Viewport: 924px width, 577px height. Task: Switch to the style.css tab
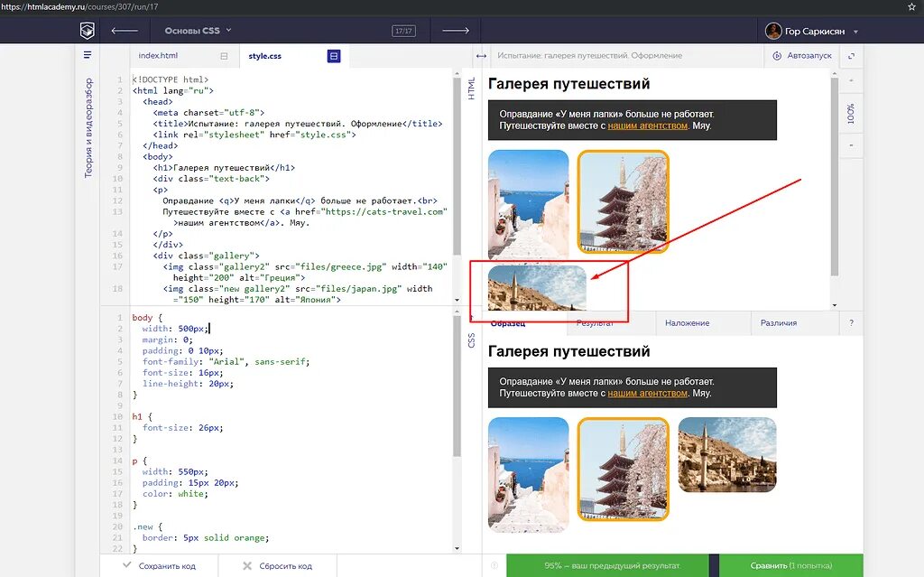coord(264,56)
